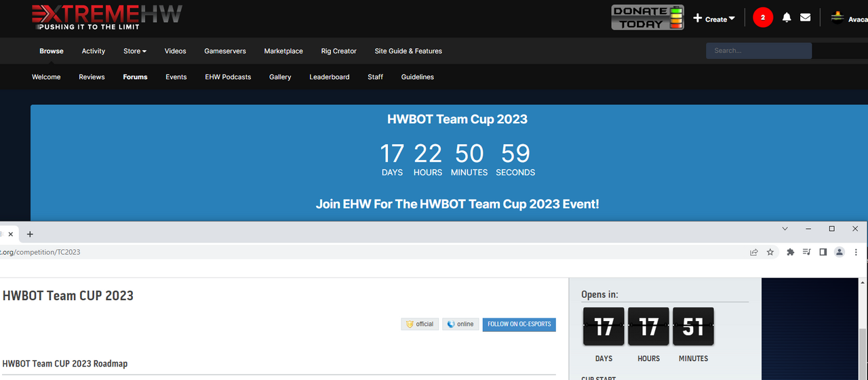Viewport: 868px width, 380px height.
Task: Open the red notification badge showing 2
Action: click(763, 18)
